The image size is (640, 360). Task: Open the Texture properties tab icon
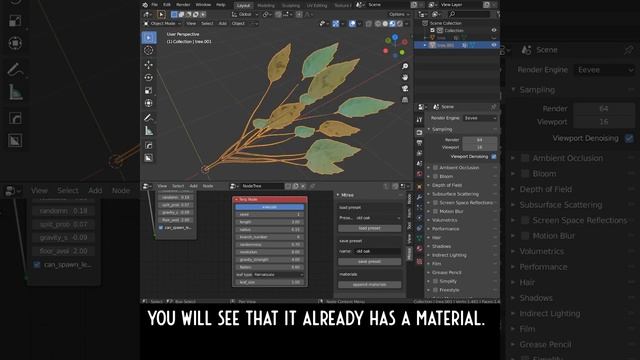[419, 262]
